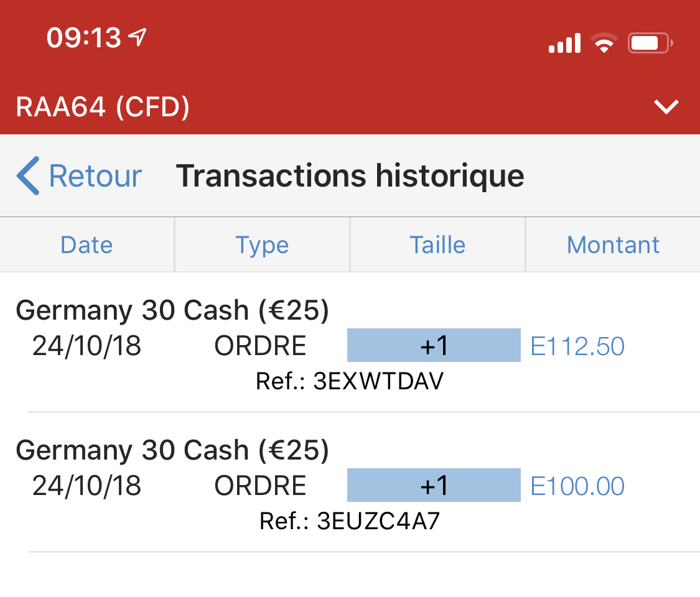700x597 pixels.
Task: Go back using the Retour link
Action: click(95, 176)
